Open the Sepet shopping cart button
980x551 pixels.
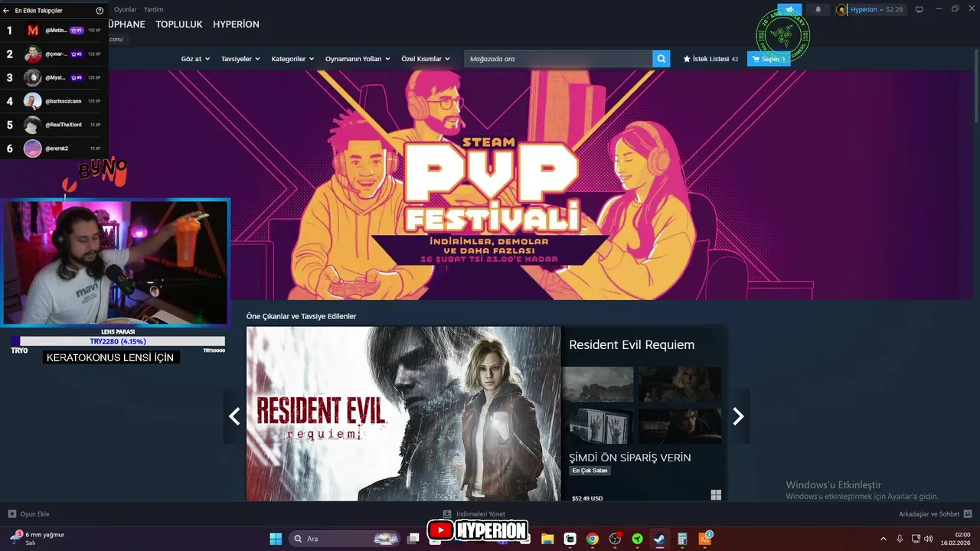coord(769,59)
